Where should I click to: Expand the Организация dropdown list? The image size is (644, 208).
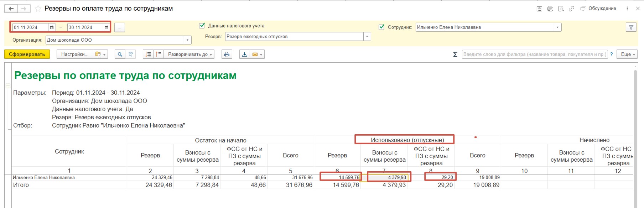pos(187,40)
